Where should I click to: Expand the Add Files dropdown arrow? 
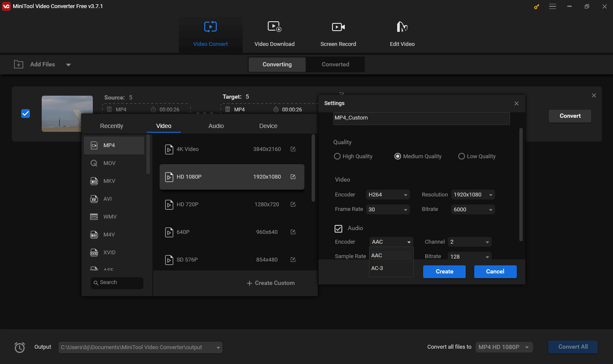[69, 65]
